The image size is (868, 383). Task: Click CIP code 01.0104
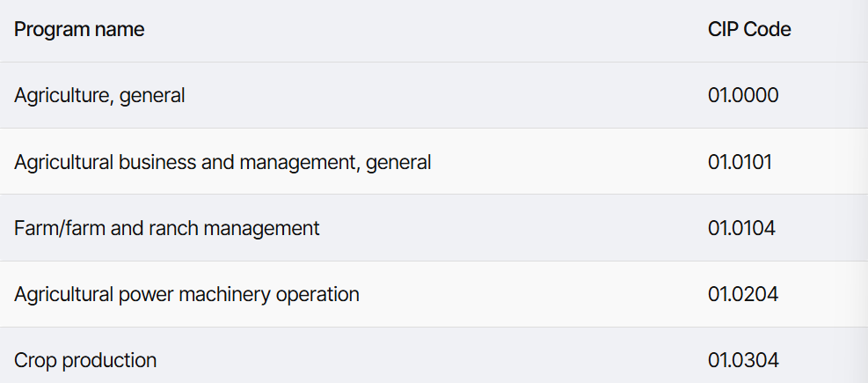pyautogui.click(x=741, y=228)
